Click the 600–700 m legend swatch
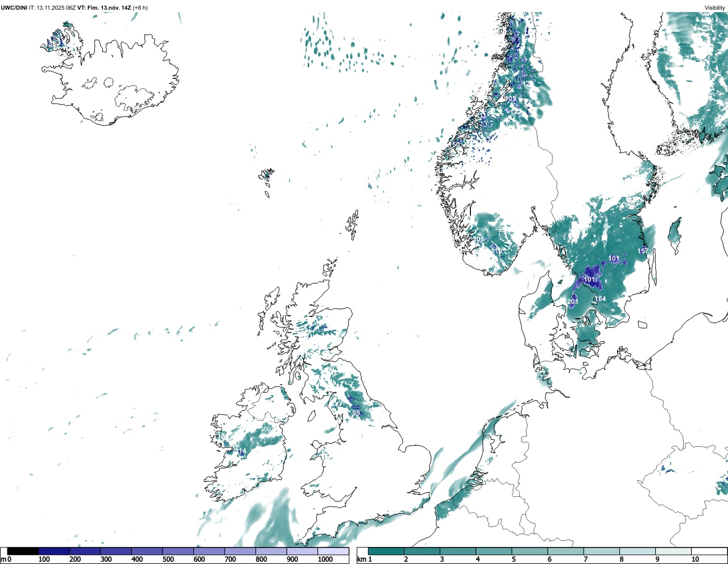 click(x=209, y=551)
